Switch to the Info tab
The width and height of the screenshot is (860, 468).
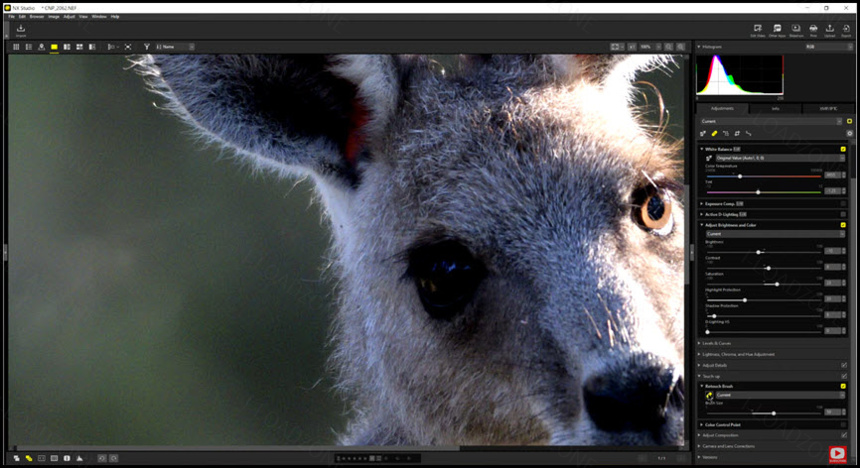click(x=775, y=109)
